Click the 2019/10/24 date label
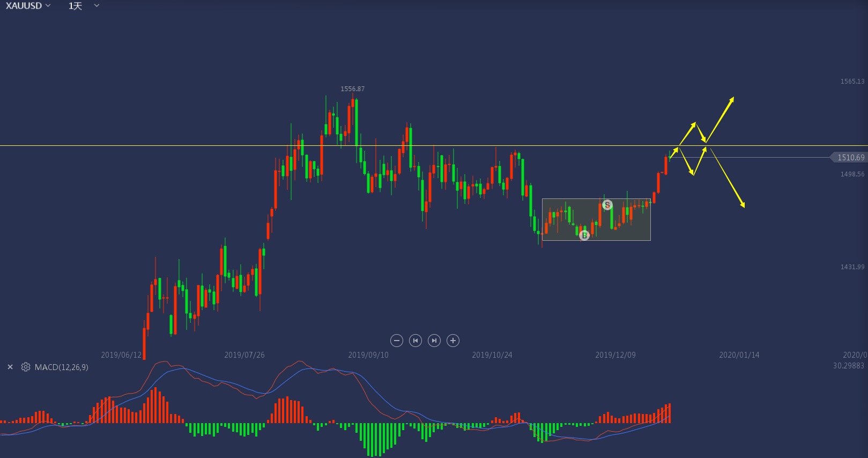 tap(492, 355)
